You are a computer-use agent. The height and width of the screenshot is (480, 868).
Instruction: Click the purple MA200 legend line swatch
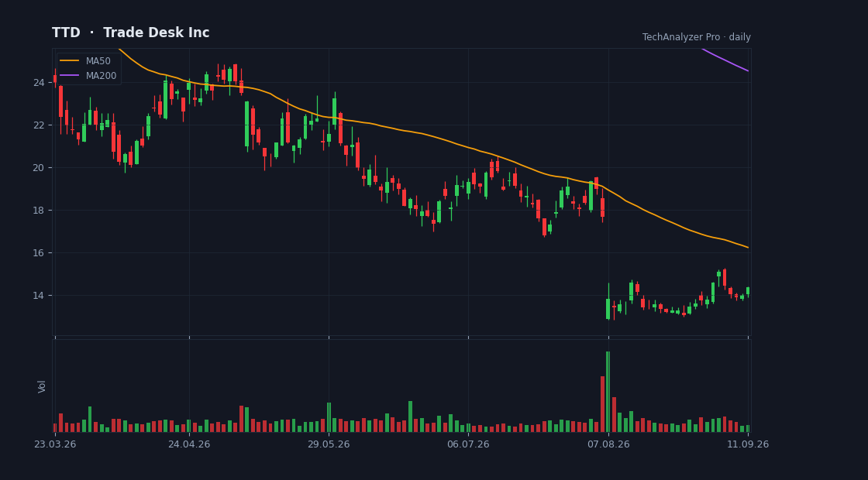tap(69, 76)
